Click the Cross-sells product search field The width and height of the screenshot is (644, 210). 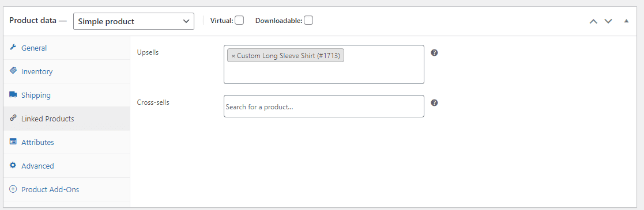tap(323, 106)
